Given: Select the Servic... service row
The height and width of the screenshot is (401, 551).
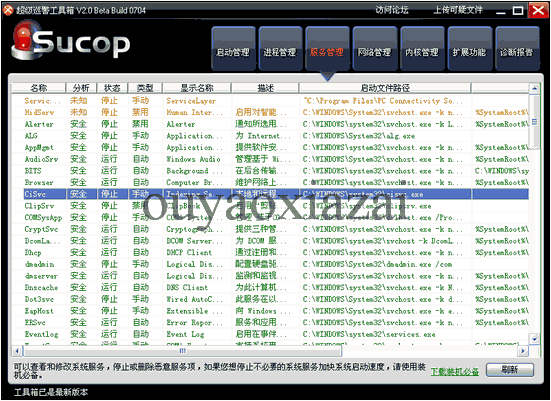Looking at the screenshot, I should [270, 101].
